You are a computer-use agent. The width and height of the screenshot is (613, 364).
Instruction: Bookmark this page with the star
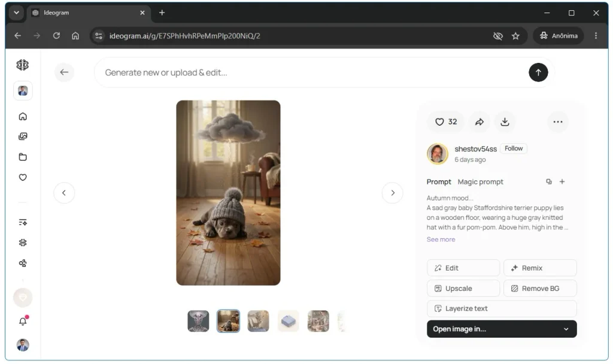click(x=515, y=36)
